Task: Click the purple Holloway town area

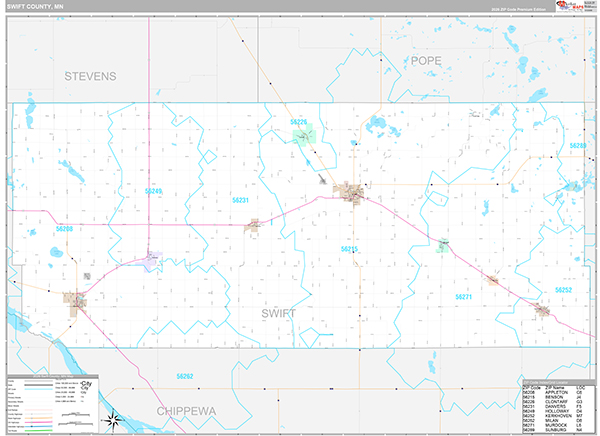Action: tap(149, 262)
